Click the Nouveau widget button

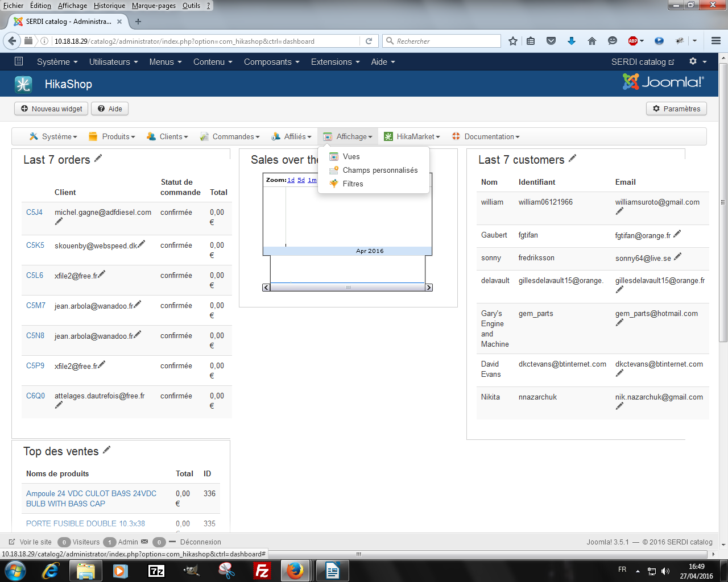(51, 109)
